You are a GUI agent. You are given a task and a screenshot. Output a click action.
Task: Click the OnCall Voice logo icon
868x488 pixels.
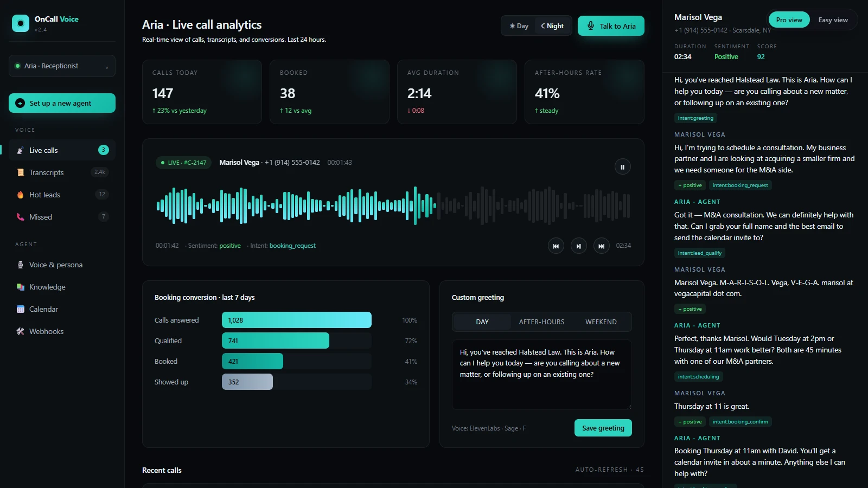[x=21, y=23]
